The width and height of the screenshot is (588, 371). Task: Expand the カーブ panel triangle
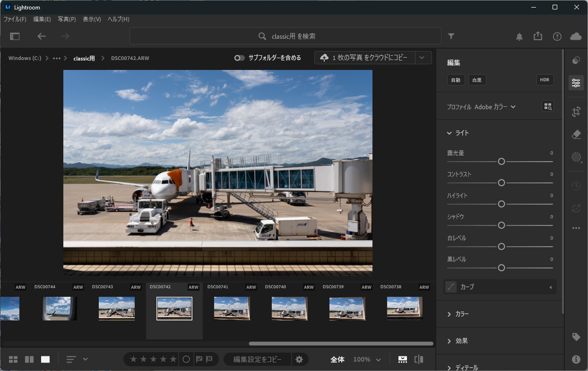[x=550, y=287]
